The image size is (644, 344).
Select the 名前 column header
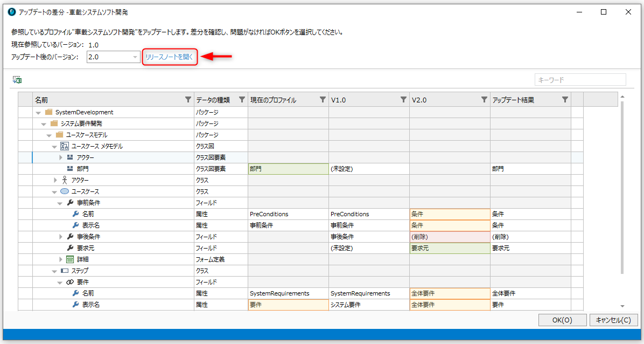point(114,100)
